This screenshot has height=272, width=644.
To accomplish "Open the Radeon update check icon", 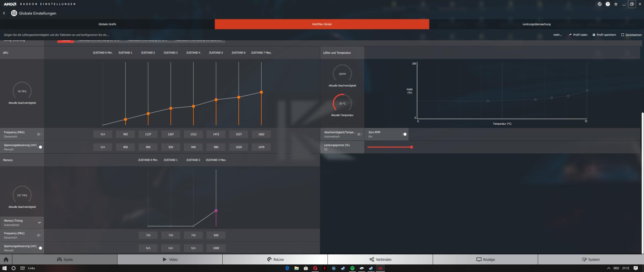I will pos(600,4).
